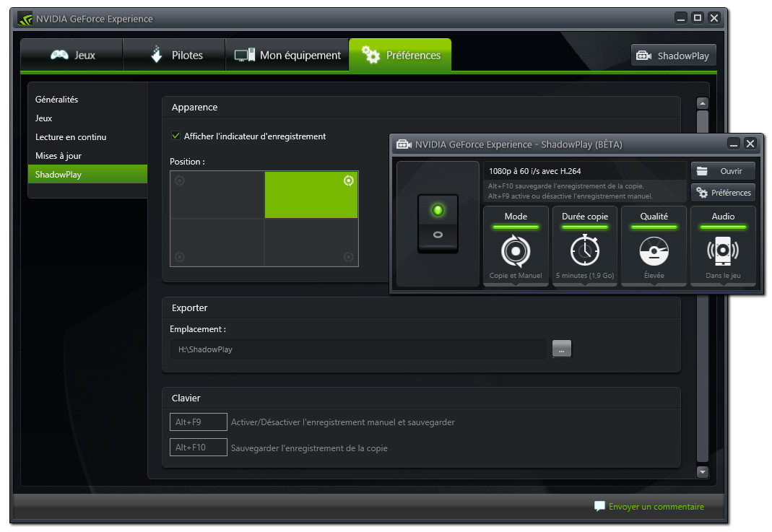772x532 pixels.
Task: Click camera icon in ShadowPlay window title
Action: point(404,144)
